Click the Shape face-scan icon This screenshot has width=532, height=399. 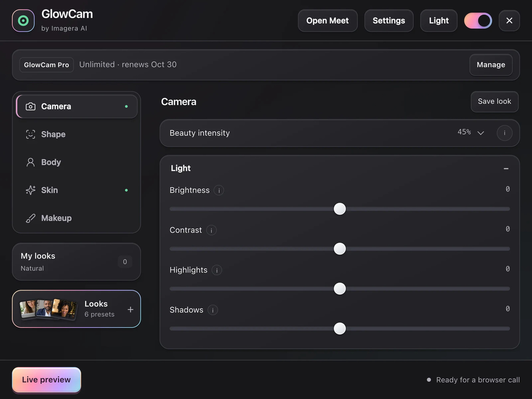30,134
